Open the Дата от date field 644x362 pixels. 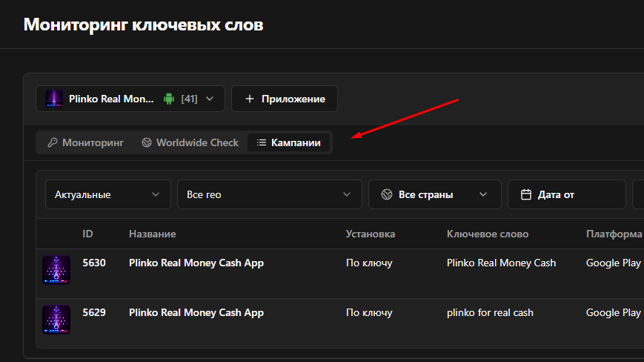(x=567, y=194)
